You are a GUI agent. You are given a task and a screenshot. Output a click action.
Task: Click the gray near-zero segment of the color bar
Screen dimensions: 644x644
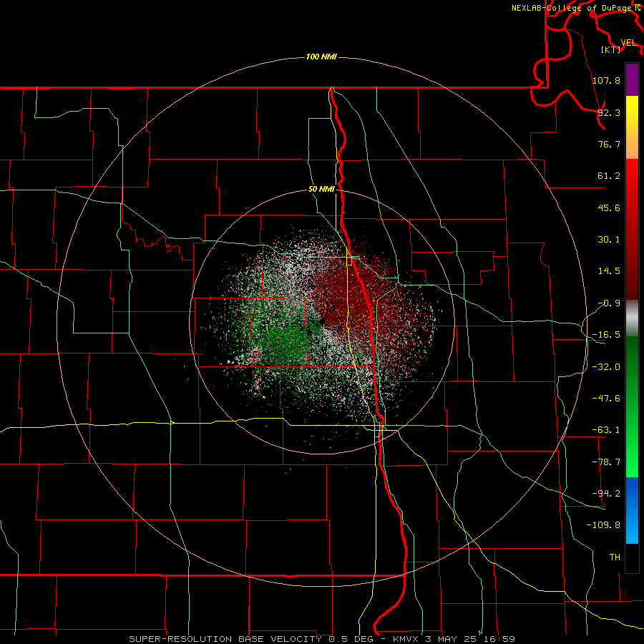632,318
